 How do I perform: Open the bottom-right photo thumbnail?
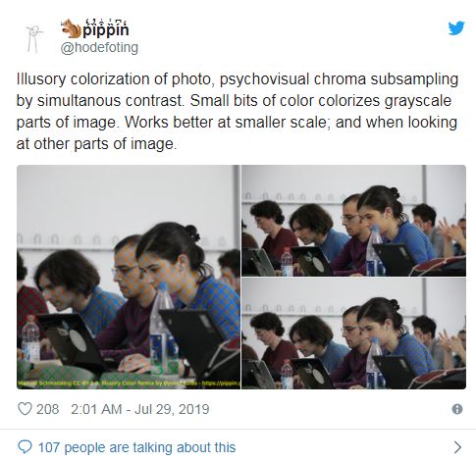pos(353,334)
